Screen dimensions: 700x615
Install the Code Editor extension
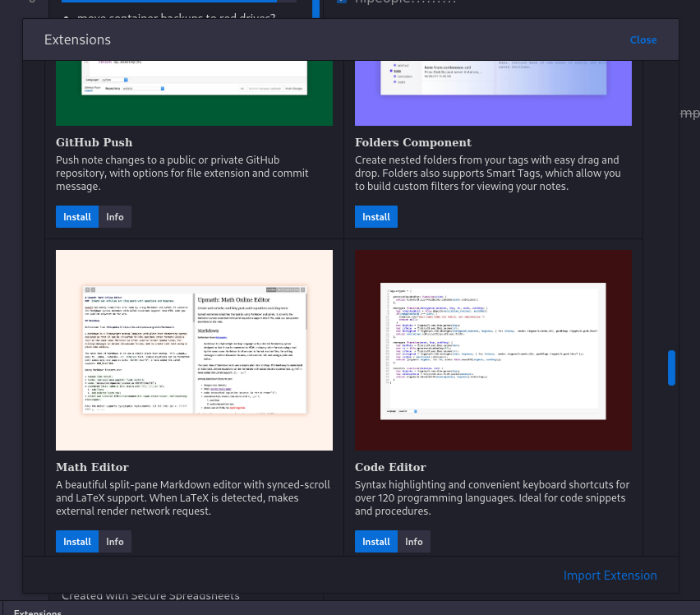(x=376, y=541)
